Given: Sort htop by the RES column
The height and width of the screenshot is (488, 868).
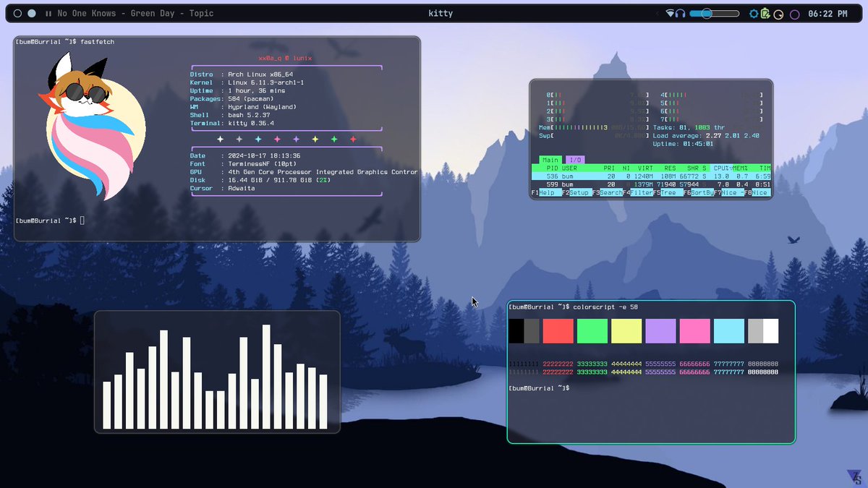Looking at the screenshot, I should pyautogui.click(x=670, y=168).
